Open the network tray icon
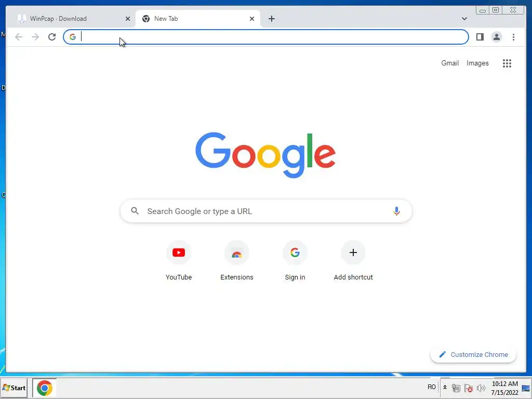The height and width of the screenshot is (399, 532). tap(456, 388)
